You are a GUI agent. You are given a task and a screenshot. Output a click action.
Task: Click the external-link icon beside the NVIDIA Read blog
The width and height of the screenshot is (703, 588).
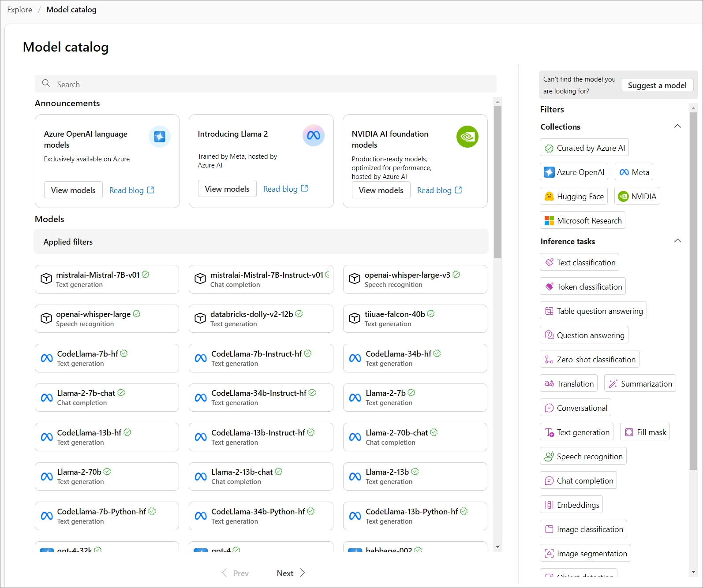[458, 190]
